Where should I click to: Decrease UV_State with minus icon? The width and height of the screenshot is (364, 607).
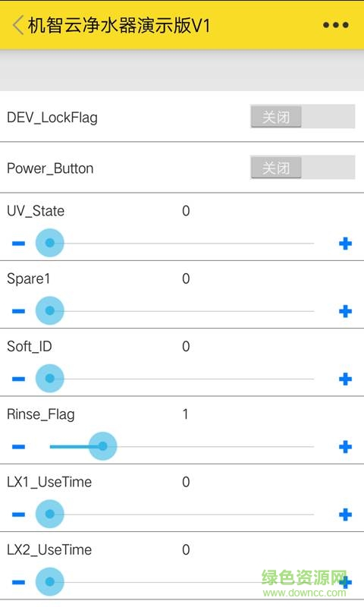(18, 243)
